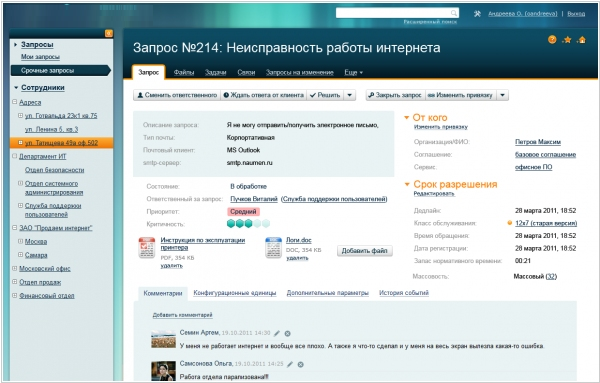600x383 pixels.
Task: Expand the 'Москва' tree node
Action: (21, 241)
